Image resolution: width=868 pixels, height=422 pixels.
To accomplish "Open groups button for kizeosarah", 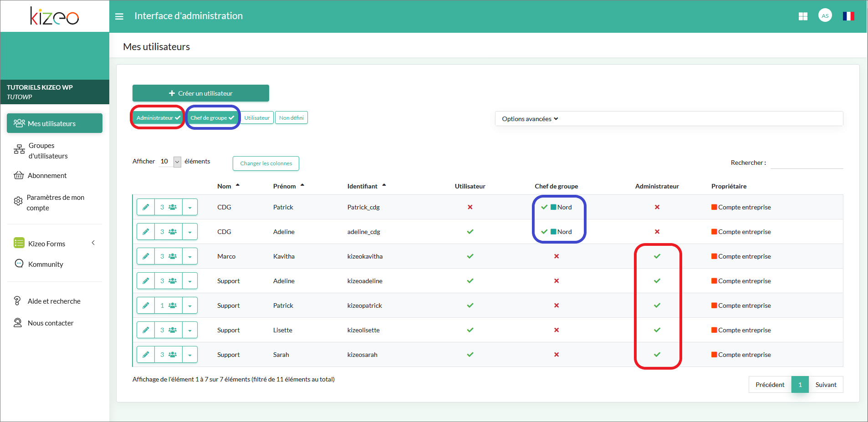I will coord(168,355).
